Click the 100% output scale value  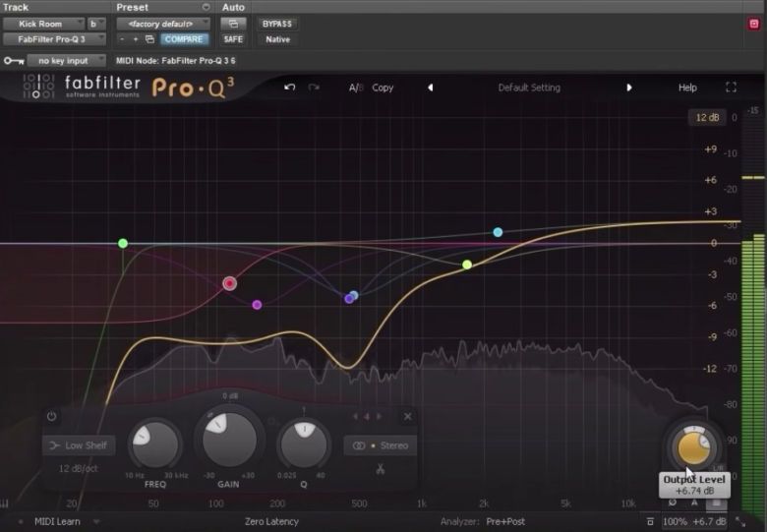pyautogui.click(x=675, y=522)
